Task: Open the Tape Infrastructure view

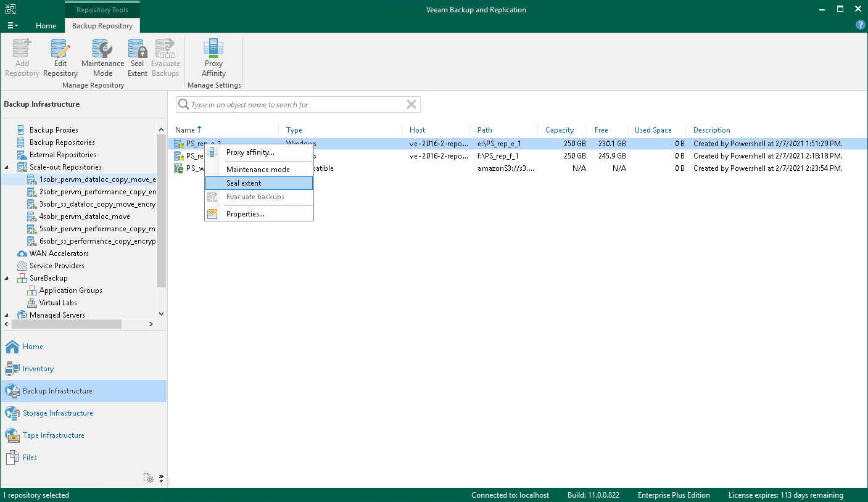Action: pyautogui.click(x=54, y=435)
